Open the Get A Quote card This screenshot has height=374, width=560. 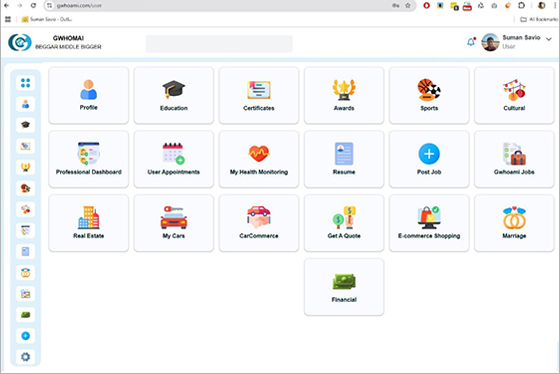coord(344,223)
